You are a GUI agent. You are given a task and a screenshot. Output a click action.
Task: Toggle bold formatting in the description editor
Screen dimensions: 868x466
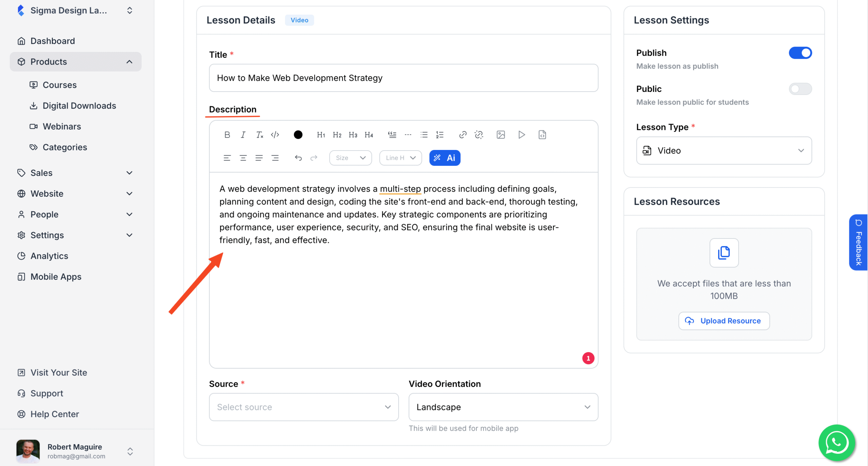click(x=227, y=135)
